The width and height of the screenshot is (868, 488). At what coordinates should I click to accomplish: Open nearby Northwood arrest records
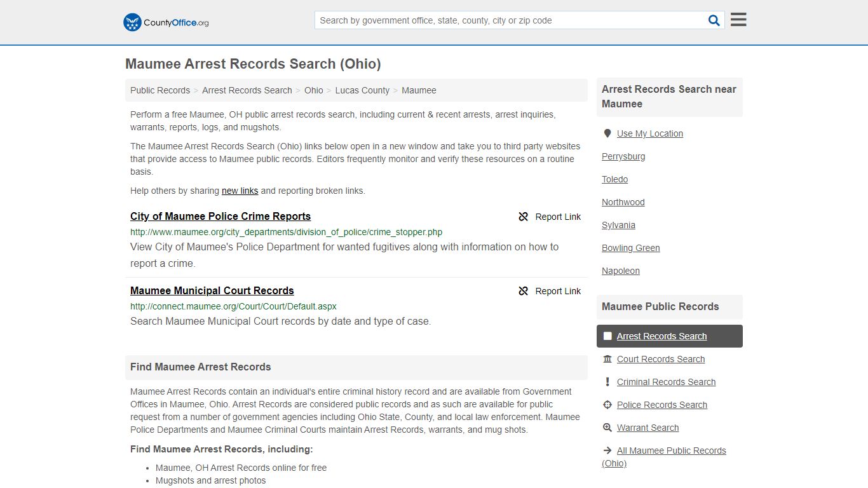click(x=623, y=202)
